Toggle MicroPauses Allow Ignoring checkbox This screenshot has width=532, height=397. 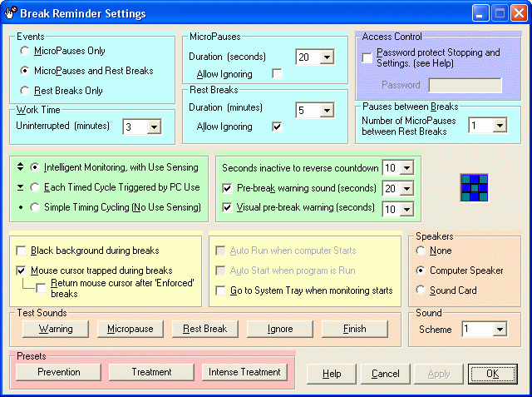[277, 73]
